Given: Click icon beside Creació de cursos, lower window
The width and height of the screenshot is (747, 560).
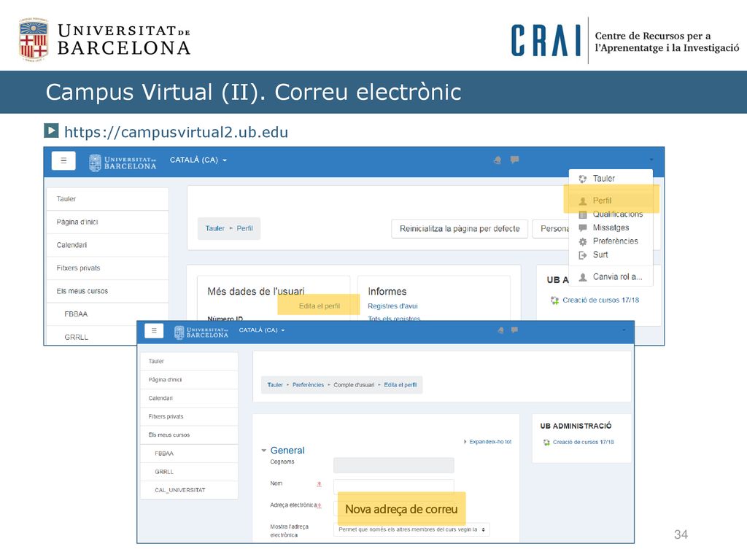Looking at the screenshot, I should [546, 443].
